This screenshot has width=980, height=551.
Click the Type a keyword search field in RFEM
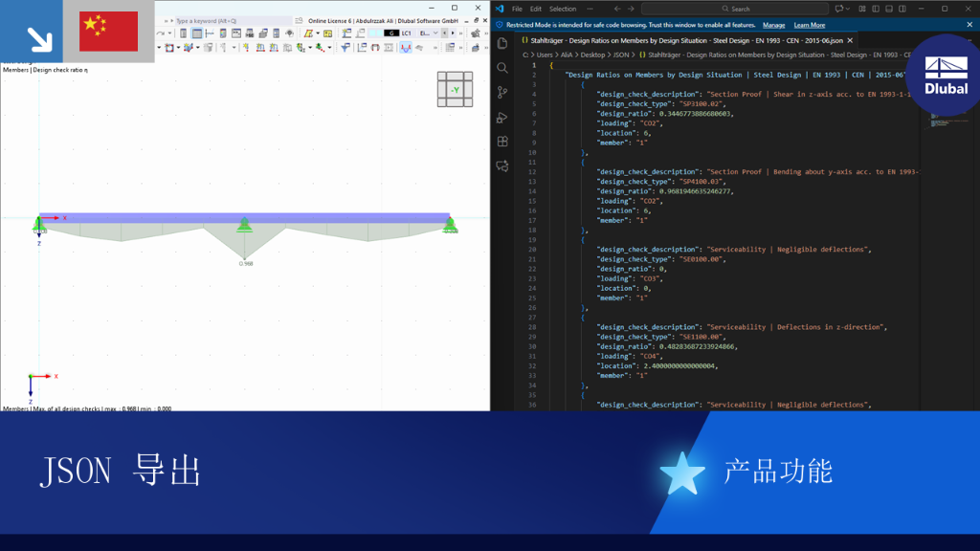(x=233, y=21)
